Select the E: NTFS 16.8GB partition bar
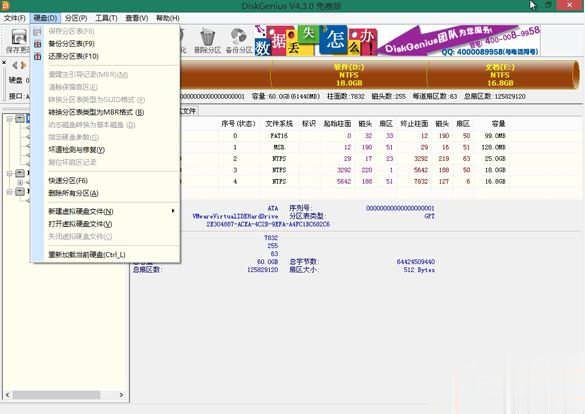 pos(500,75)
